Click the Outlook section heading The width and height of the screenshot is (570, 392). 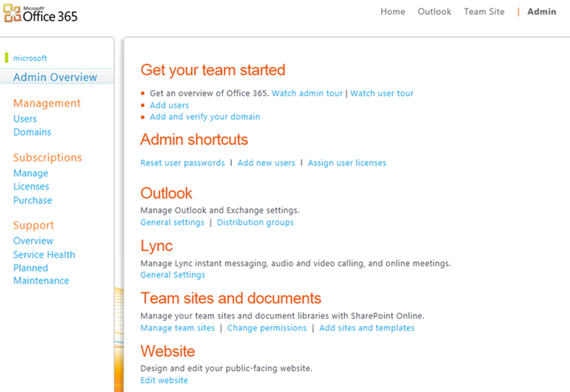166,193
